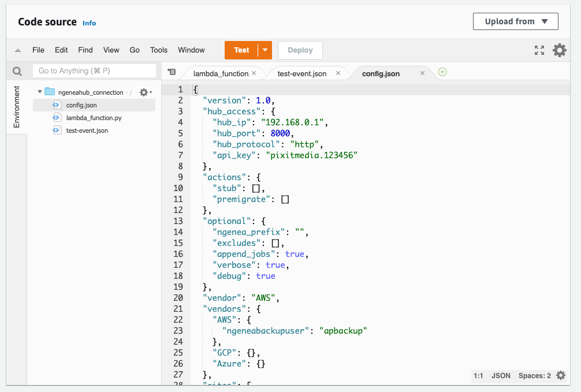Select config.json file icon in the tree
This screenshot has width=581, height=392.
pyautogui.click(x=57, y=104)
